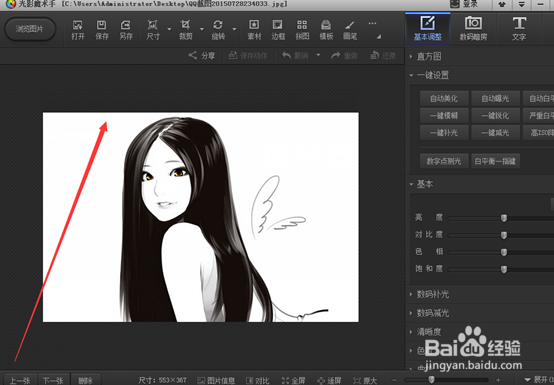Click the 数字点测光 button

[x=444, y=161]
